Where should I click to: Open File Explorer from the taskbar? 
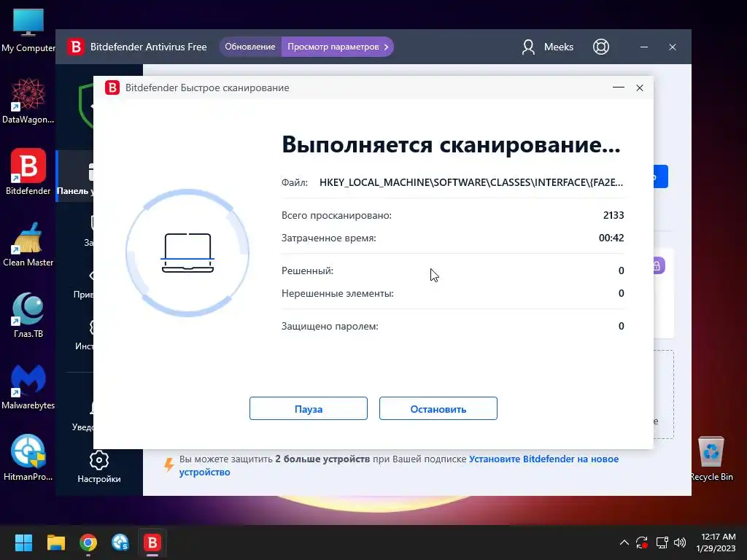[55, 542]
